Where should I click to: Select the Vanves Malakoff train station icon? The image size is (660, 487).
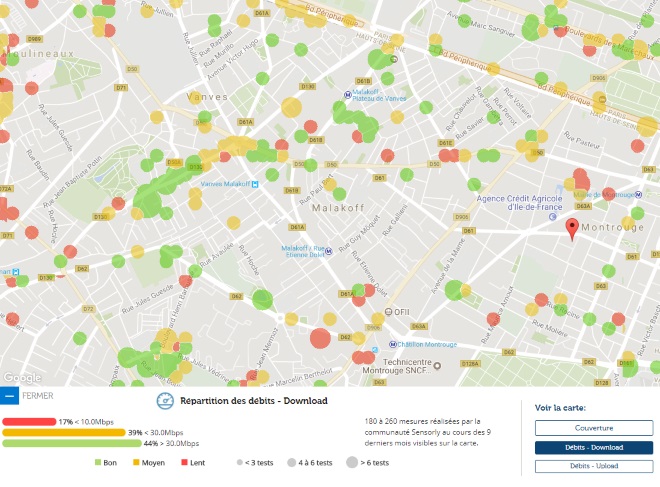pyautogui.click(x=255, y=184)
